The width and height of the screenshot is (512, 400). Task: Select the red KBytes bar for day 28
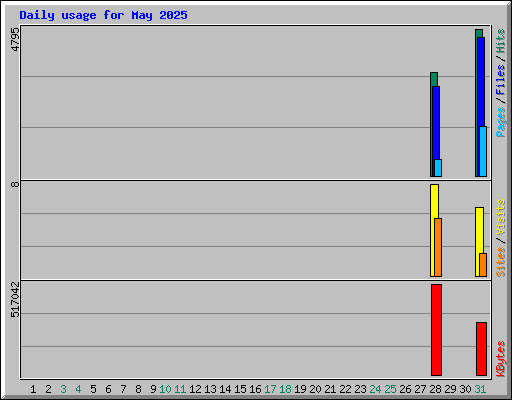436,330
